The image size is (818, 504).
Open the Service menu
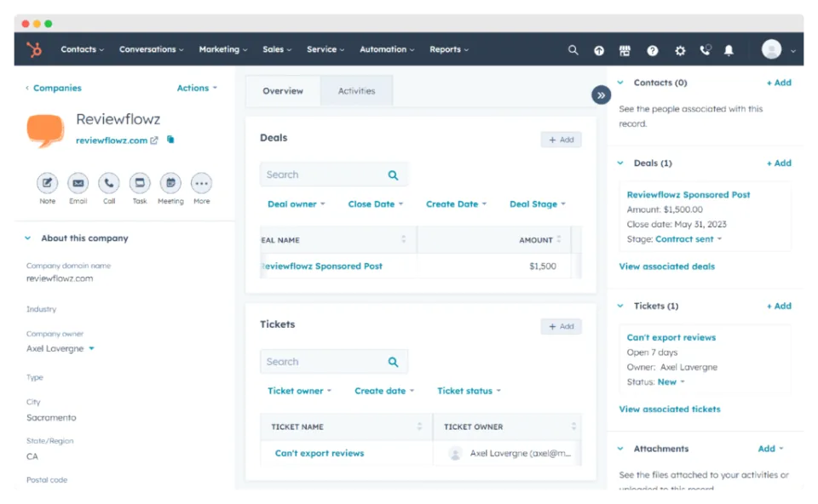click(325, 49)
